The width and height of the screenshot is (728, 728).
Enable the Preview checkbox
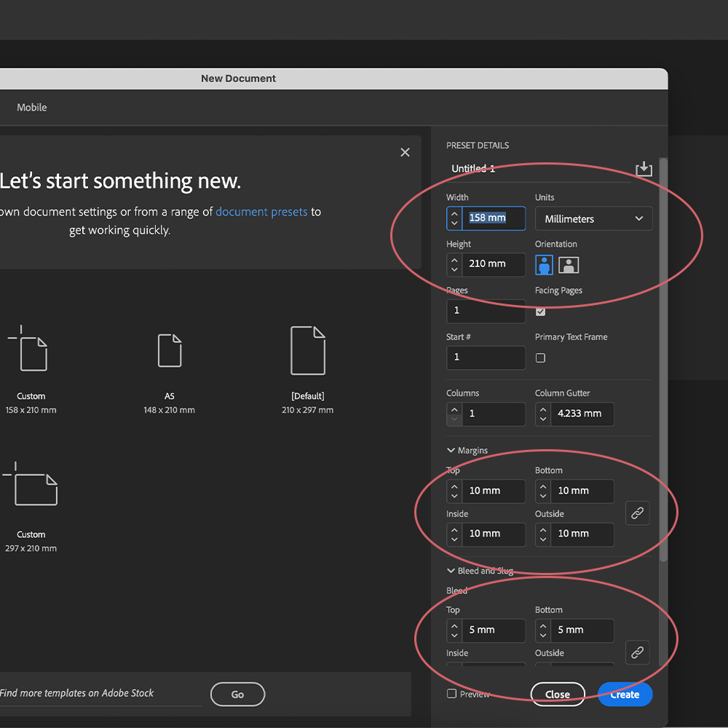452,694
